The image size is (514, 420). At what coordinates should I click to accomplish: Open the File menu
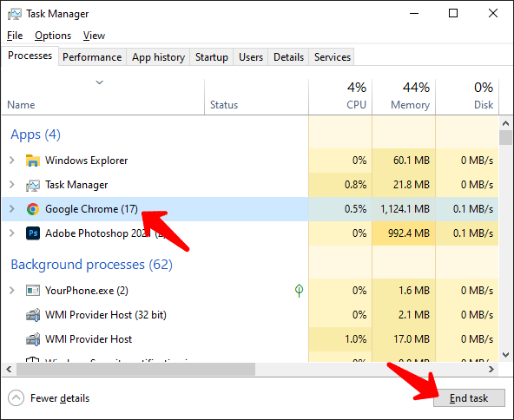15,36
